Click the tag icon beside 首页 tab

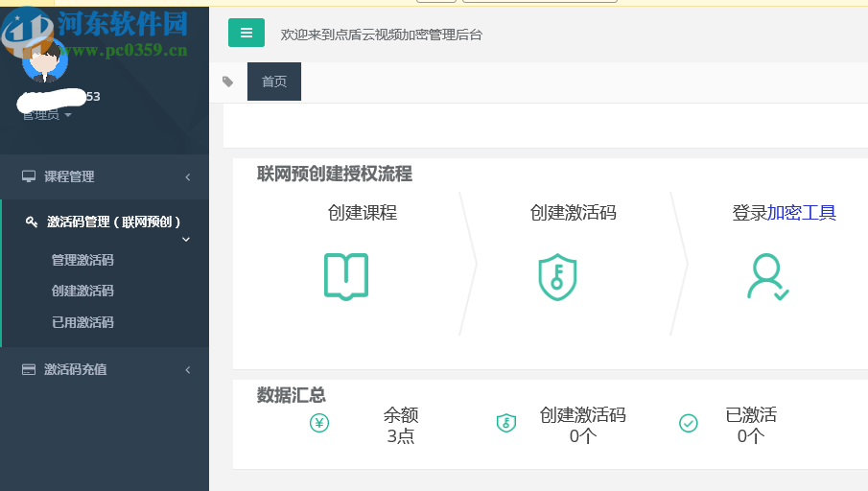(x=227, y=82)
